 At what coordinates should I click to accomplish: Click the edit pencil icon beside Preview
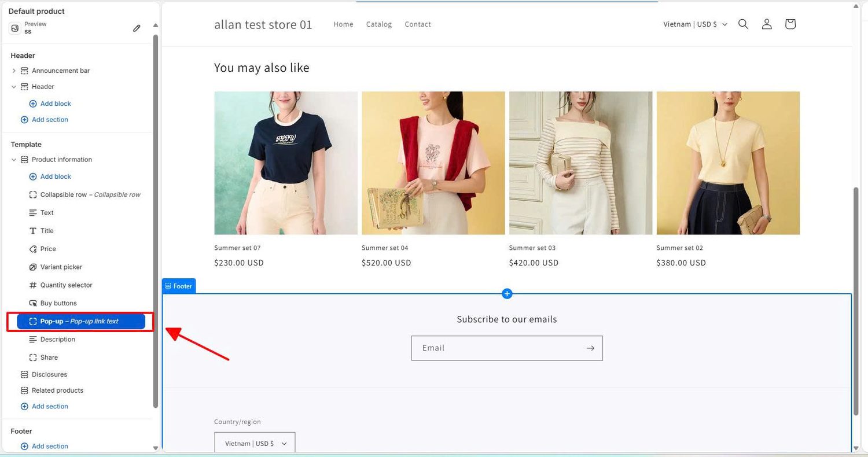coord(137,28)
